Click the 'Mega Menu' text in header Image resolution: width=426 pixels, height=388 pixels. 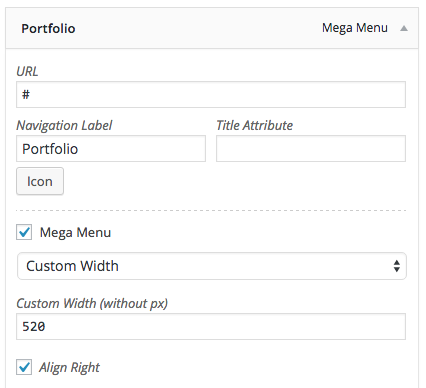(355, 28)
